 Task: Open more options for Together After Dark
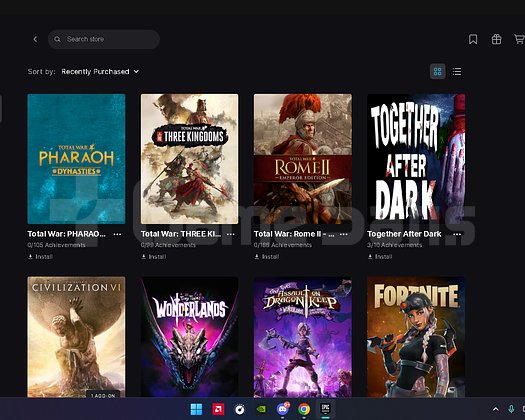[457, 234]
